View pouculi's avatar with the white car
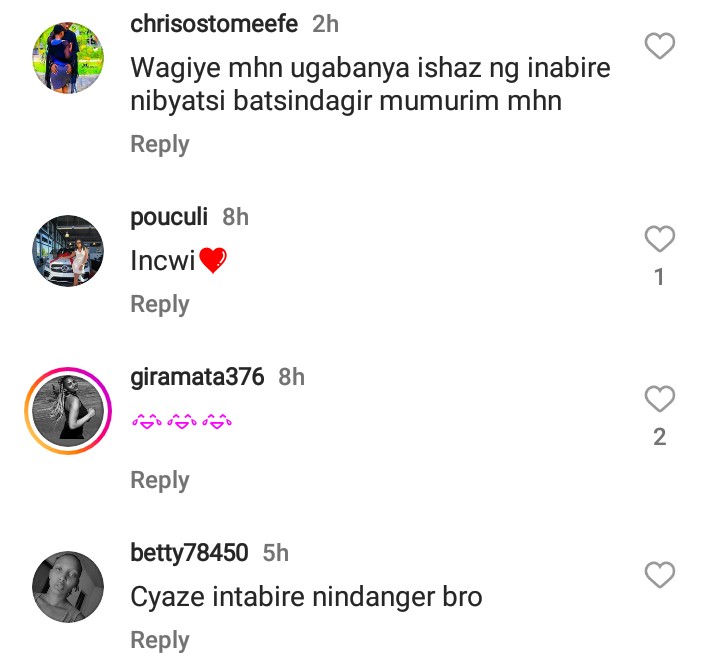The width and height of the screenshot is (720, 653). point(68,251)
